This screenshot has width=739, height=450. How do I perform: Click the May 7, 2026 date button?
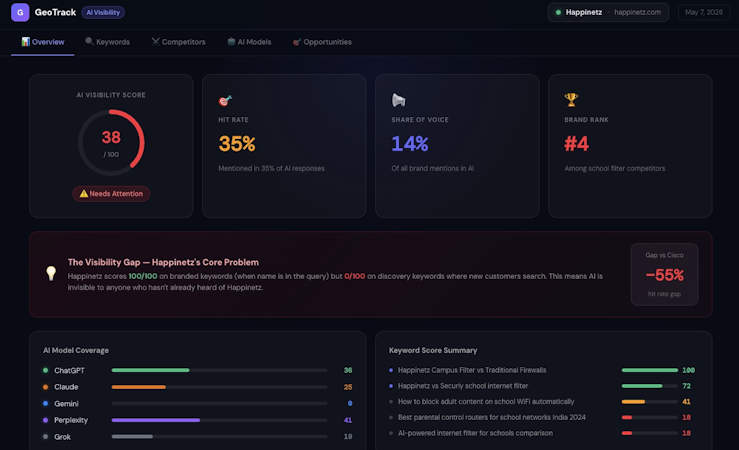(704, 13)
